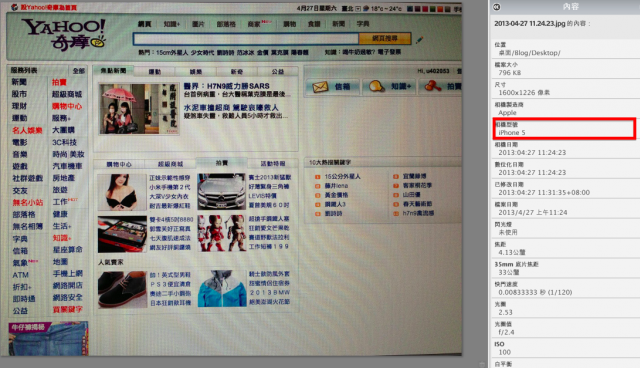Screen dimensions: 640x368
Task: Select the 桌面/Blog/Desktop/ location value
Action: click(529, 53)
